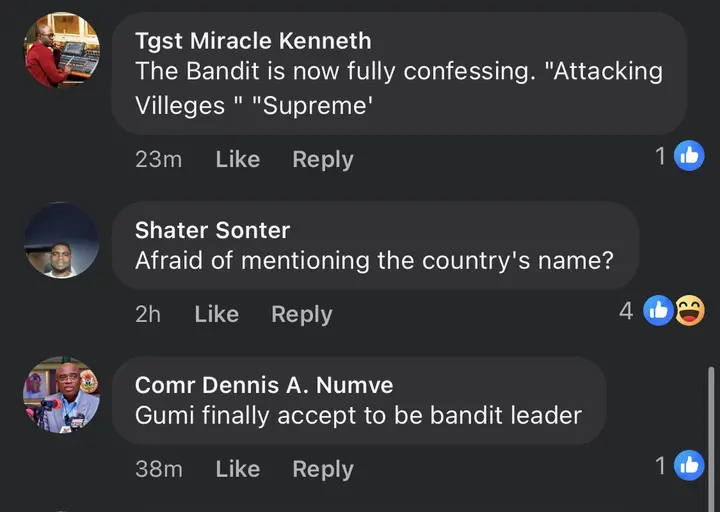
Task: Click the laughing emoji reaction on Shater Sonter's comment
Action: click(689, 311)
